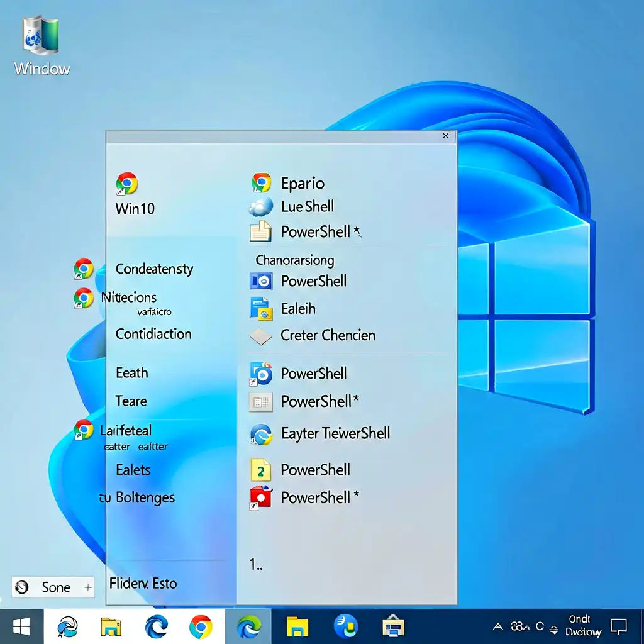Click the Chrome icon beside Condeatensty
Image resolution: width=644 pixels, height=644 pixels.
pos(84,269)
